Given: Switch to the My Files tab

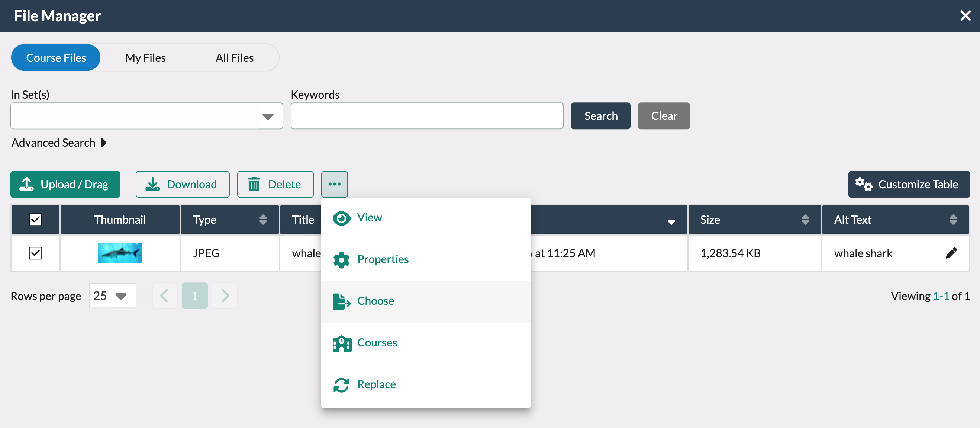Looking at the screenshot, I should 145,57.
